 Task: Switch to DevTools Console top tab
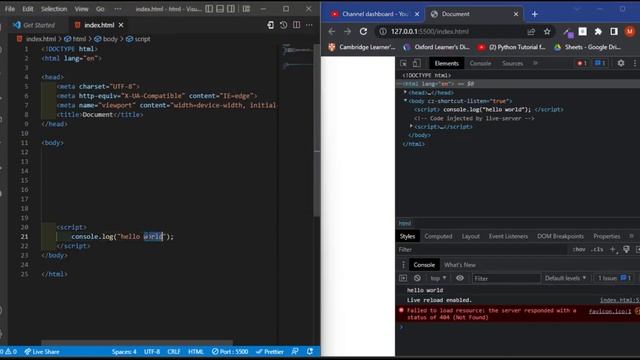[480, 63]
